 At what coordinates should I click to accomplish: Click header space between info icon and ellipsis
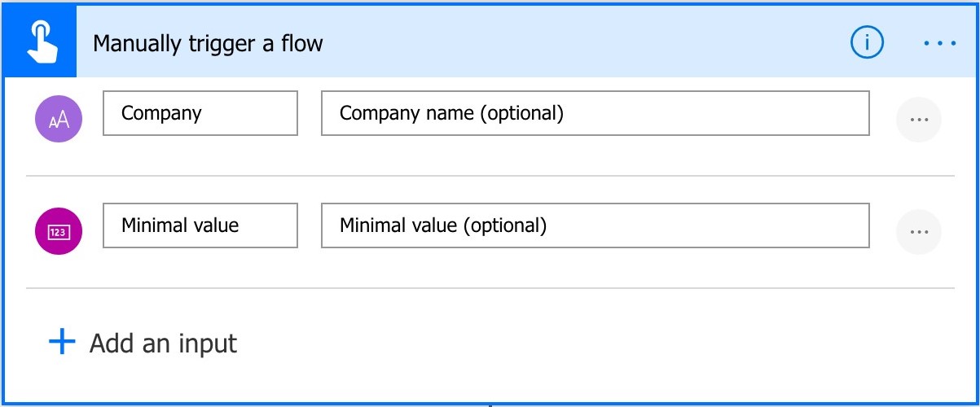(x=903, y=42)
